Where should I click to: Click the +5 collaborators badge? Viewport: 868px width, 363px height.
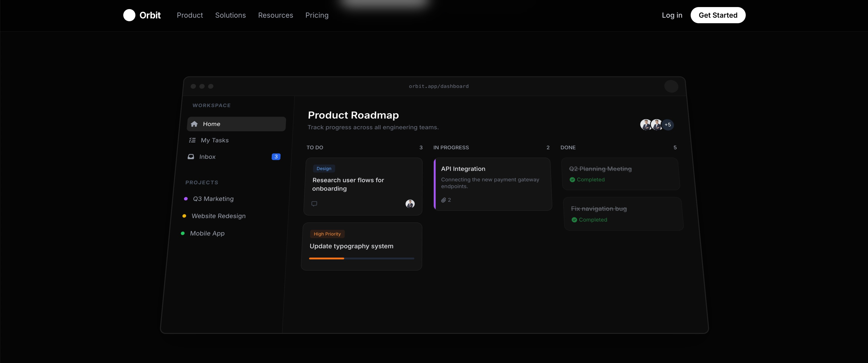point(668,125)
